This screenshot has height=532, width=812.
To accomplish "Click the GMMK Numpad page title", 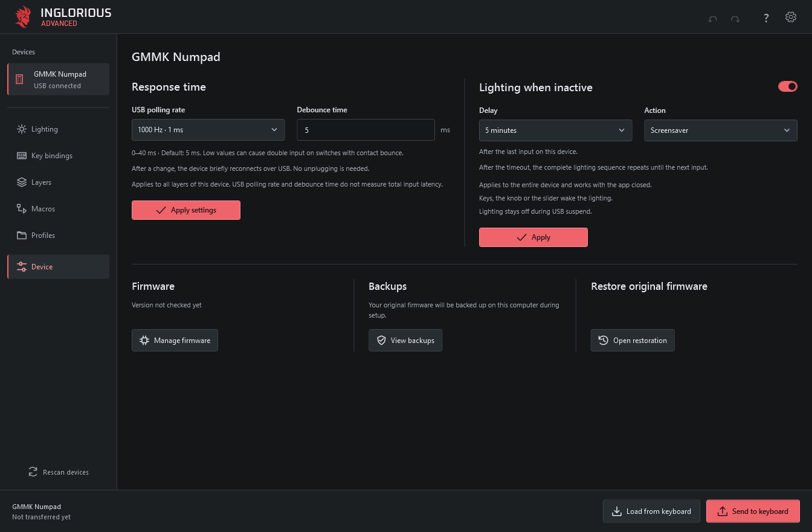I will [x=176, y=57].
